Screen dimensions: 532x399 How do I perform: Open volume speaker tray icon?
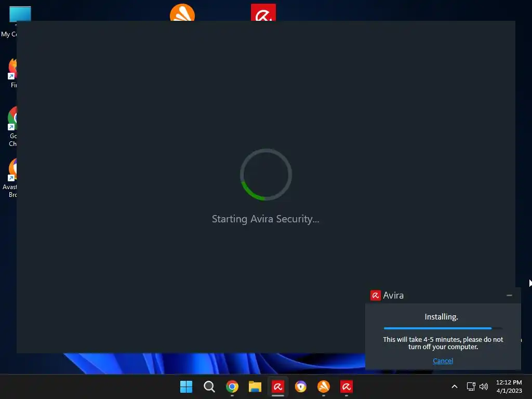click(484, 387)
